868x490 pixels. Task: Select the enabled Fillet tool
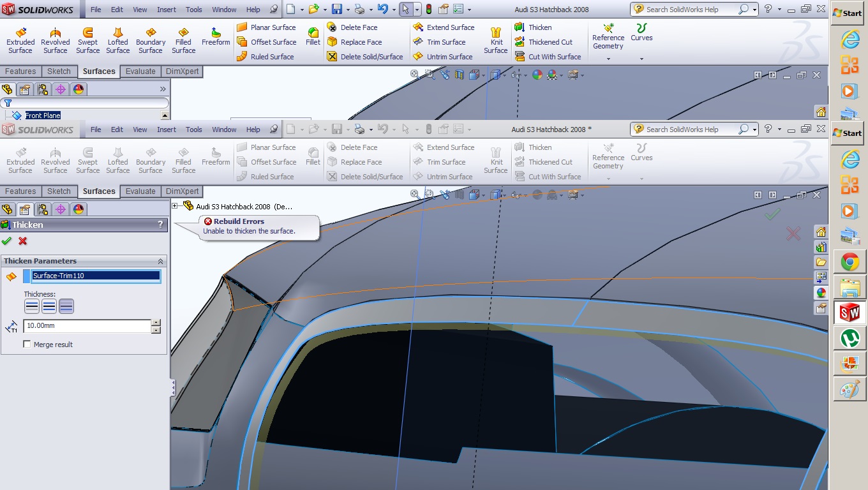coord(313,37)
